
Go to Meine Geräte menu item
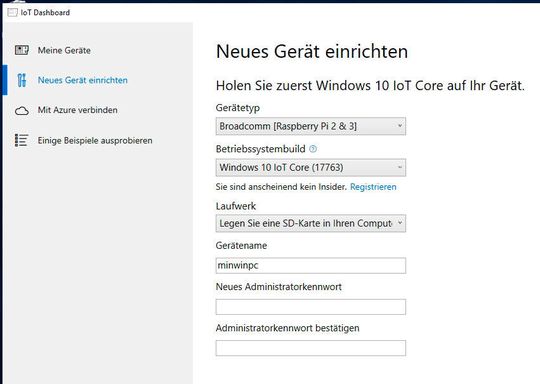[x=64, y=50]
